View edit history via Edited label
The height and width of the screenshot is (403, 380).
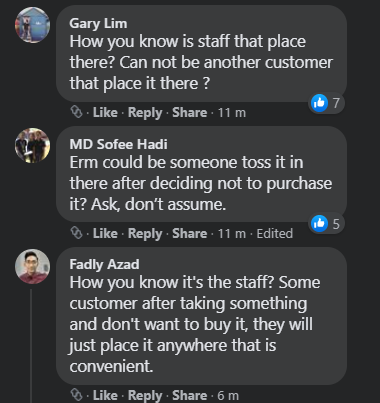(275, 233)
